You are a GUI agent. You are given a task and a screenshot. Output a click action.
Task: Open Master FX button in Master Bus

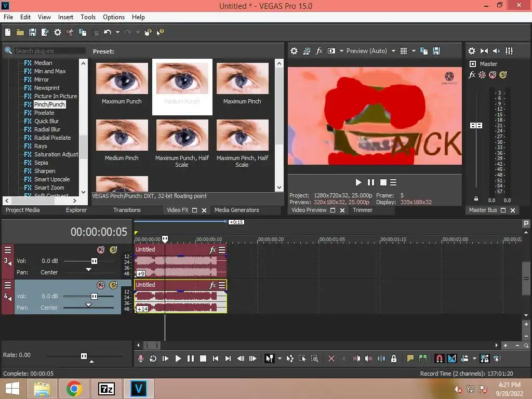(x=472, y=75)
